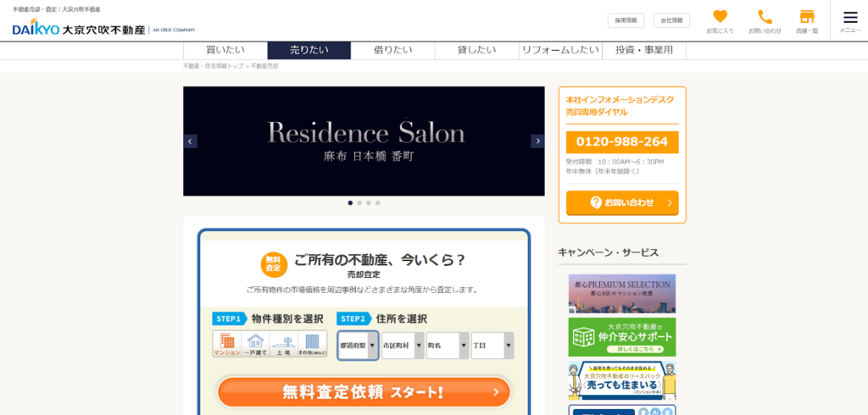This screenshot has width=868, height=415.
Task: Click the phone contact icon
Action: [x=765, y=21]
